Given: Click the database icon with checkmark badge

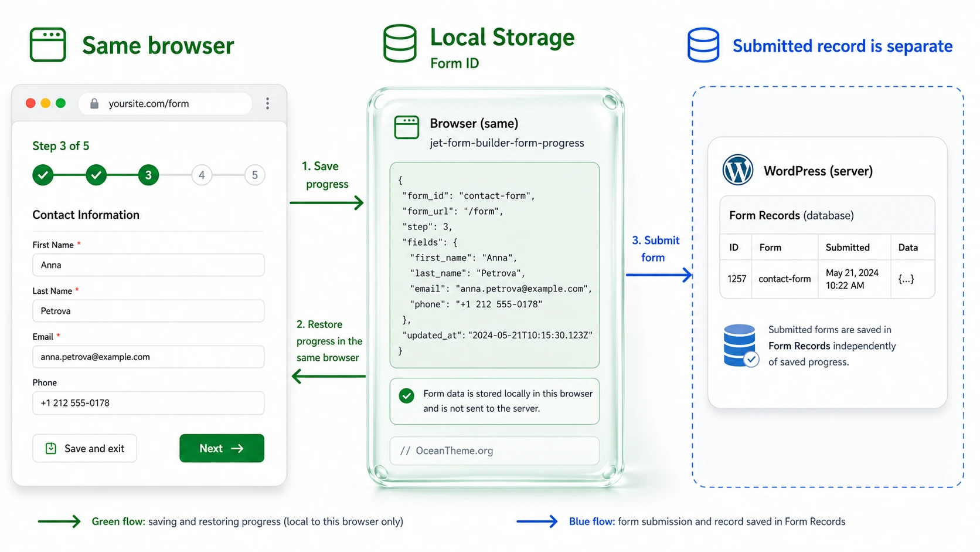Looking at the screenshot, I should coord(741,346).
